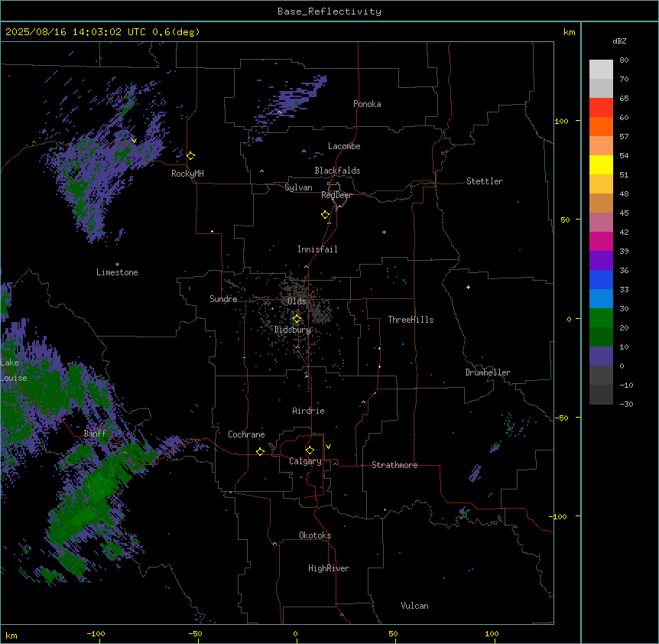Click the white plus marker north of Drumheller

click(468, 287)
